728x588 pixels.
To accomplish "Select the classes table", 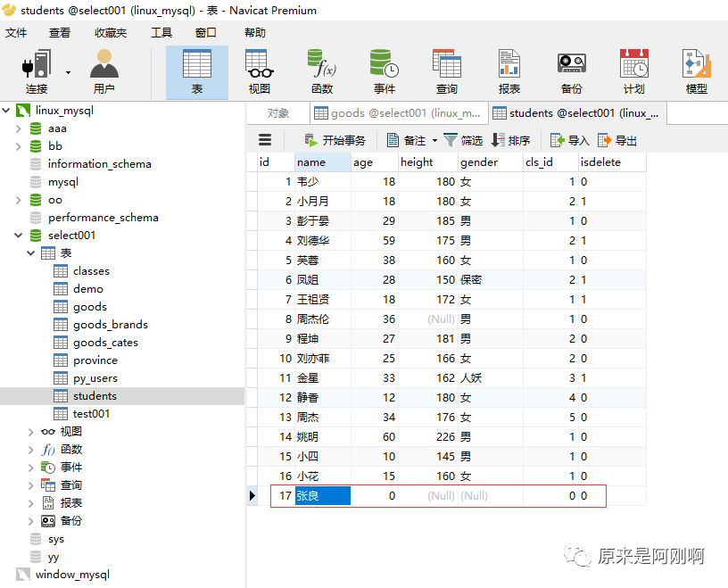I will pos(91,271).
